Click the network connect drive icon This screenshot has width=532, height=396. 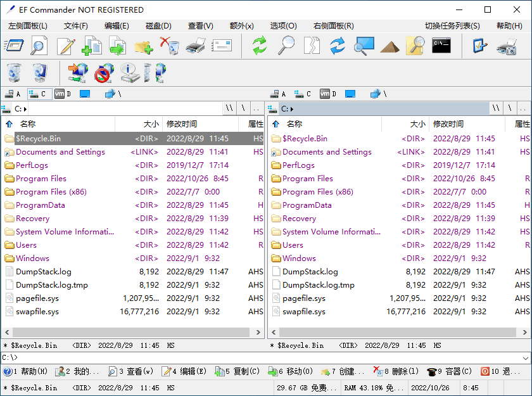click(78, 73)
